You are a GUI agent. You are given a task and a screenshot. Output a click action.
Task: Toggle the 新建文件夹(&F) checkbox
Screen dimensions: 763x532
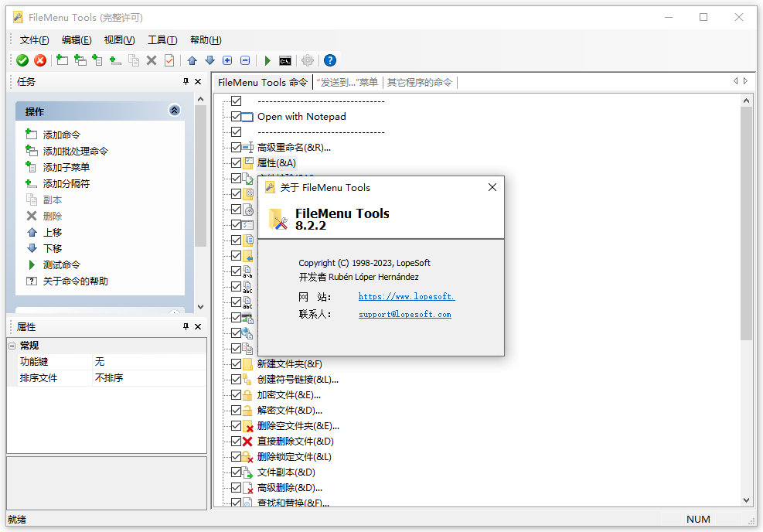(x=236, y=363)
